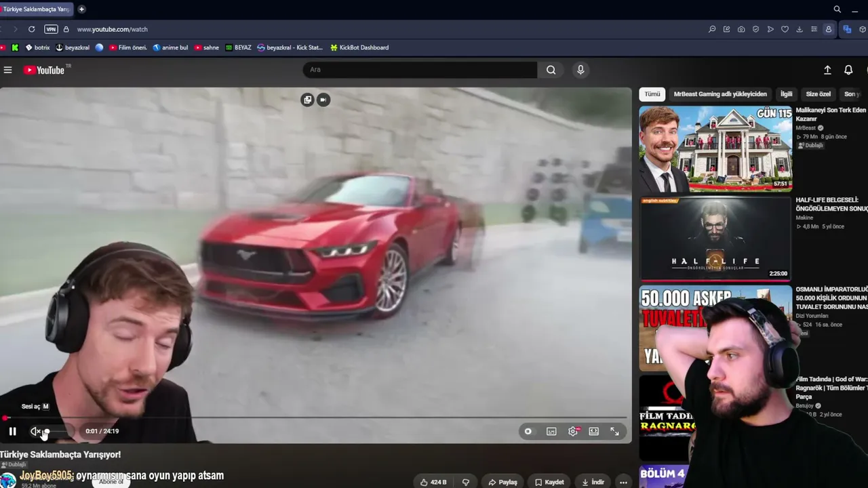Select the 'Türkiye Saklambaçta Yarış' browser tab
The height and width of the screenshot is (488, 868).
point(35,9)
